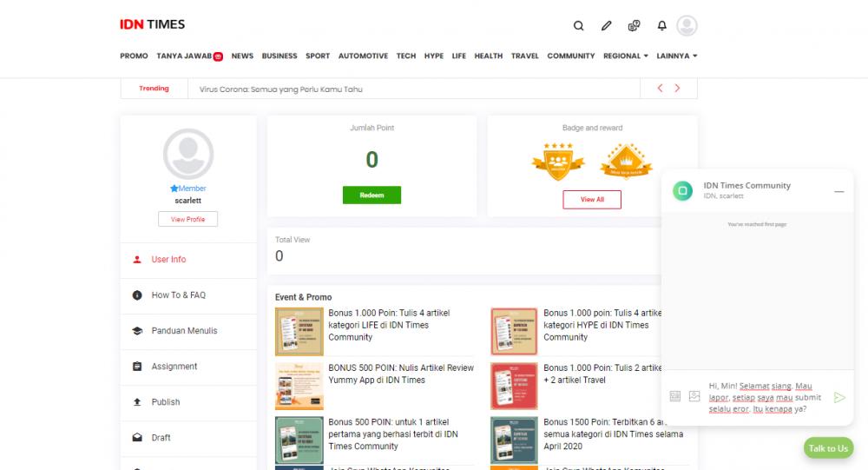
Task: Click the View Profile button
Action: 187,220
